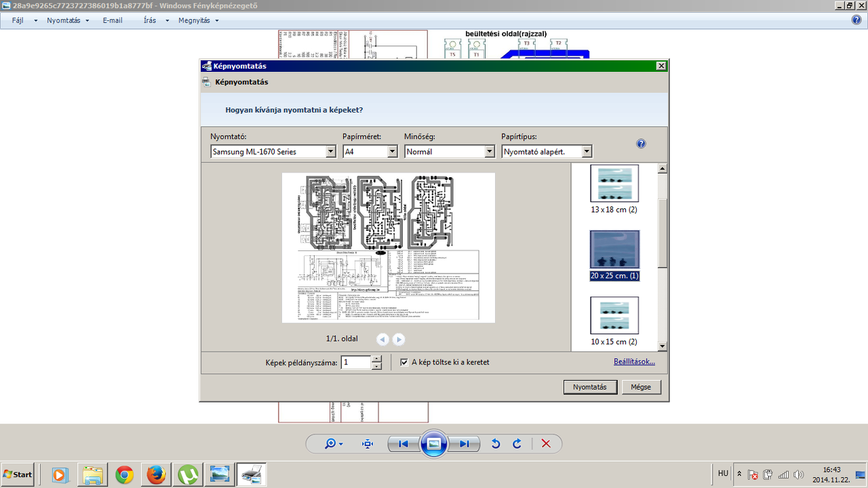Open Windows Media Player from taskbar
Image resolution: width=868 pixels, height=488 pixels.
[x=60, y=474]
